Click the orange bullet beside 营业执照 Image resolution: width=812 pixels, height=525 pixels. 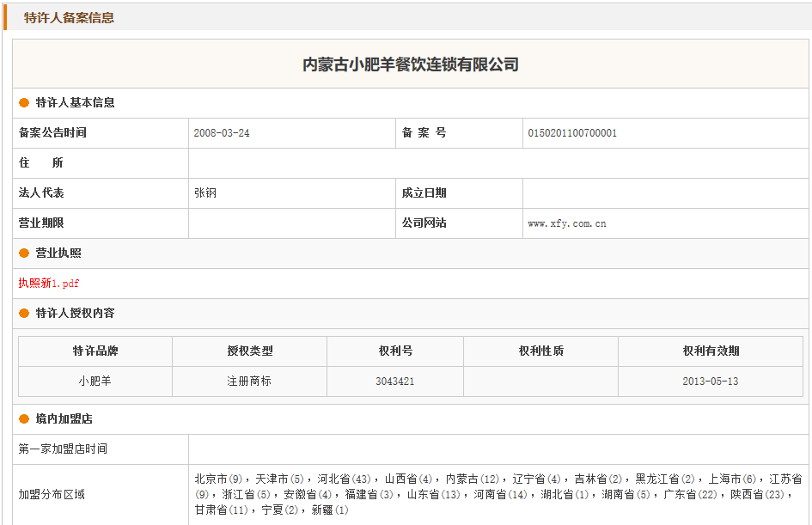[x=24, y=253]
